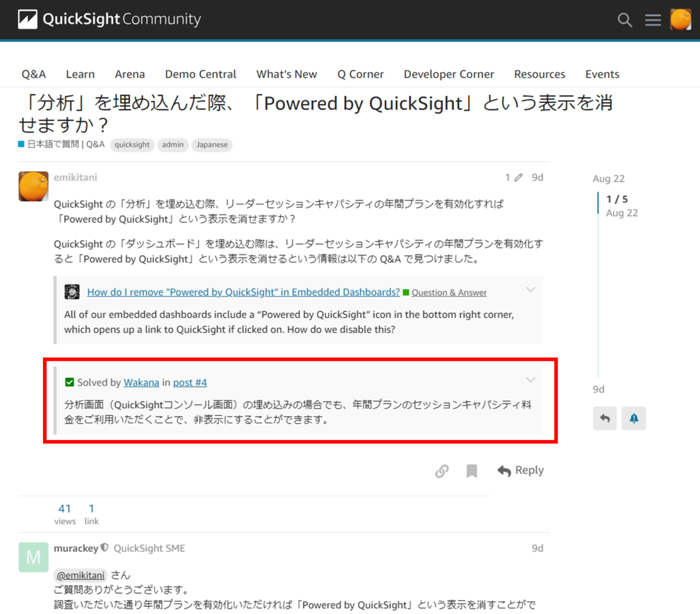Image resolution: width=700 pixels, height=614 pixels.
Task: Open the Developer Corner nav item
Action: [x=449, y=74]
